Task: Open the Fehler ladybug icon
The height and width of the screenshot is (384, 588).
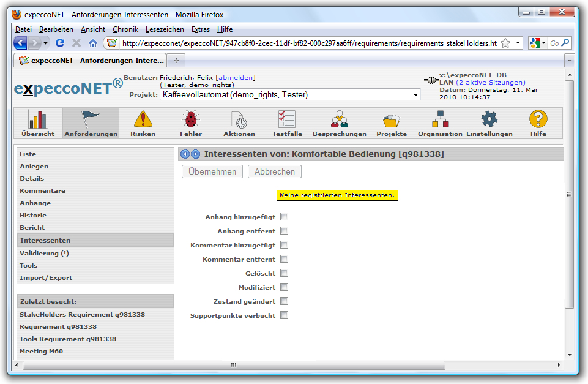Action: pyautogui.click(x=191, y=119)
